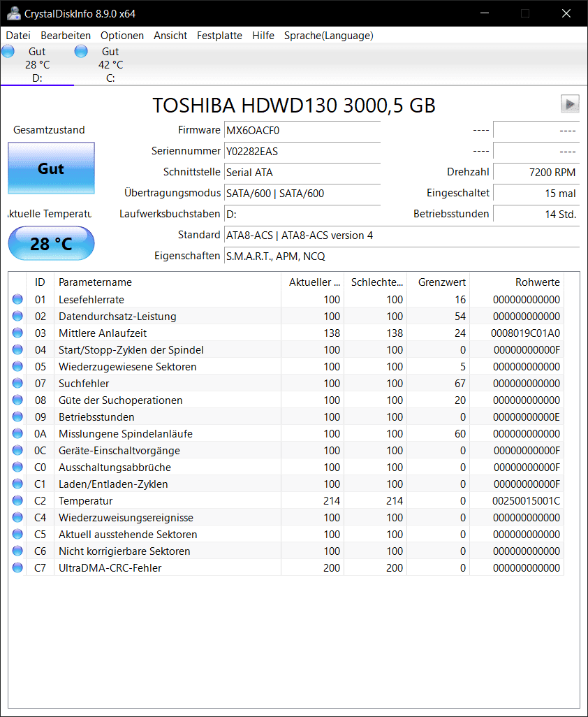Viewport: 588px width, 717px height.
Task: Open the Datei menu
Action: point(18,36)
